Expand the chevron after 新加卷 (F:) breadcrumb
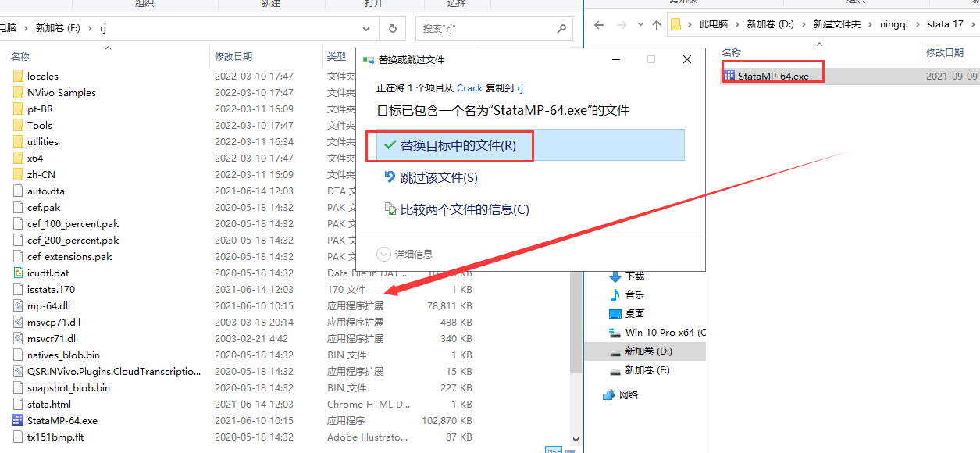This screenshot has height=453, width=980. (91, 28)
